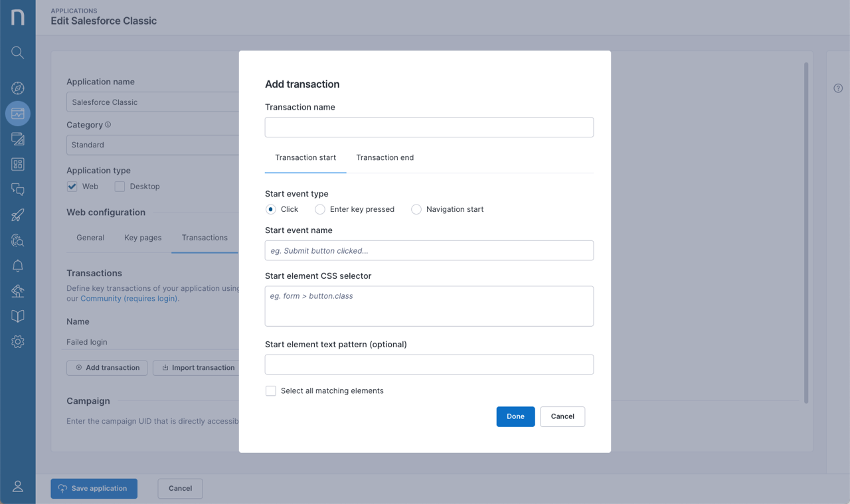Click the rocket icon in the left sidebar
This screenshot has width=850, height=504.
click(17, 214)
